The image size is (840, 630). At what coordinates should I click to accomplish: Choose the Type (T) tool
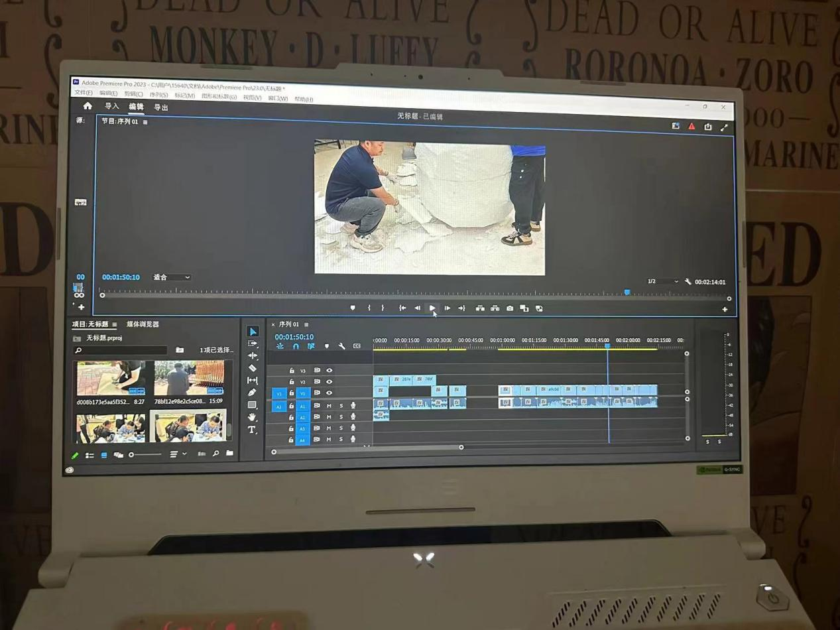pyautogui.click(x=252, y=430)
